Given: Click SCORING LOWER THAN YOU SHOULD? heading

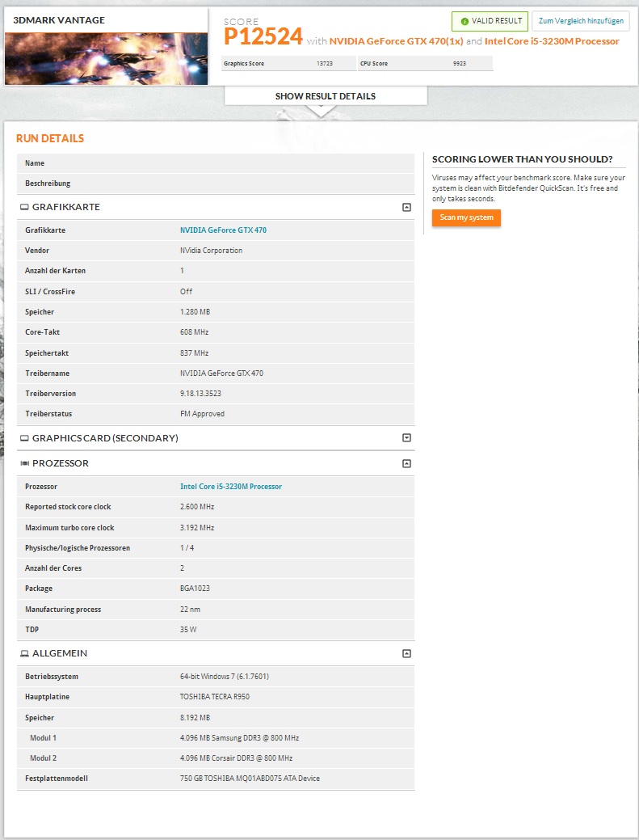Looking at the screenshot, I should pos(523,159).
